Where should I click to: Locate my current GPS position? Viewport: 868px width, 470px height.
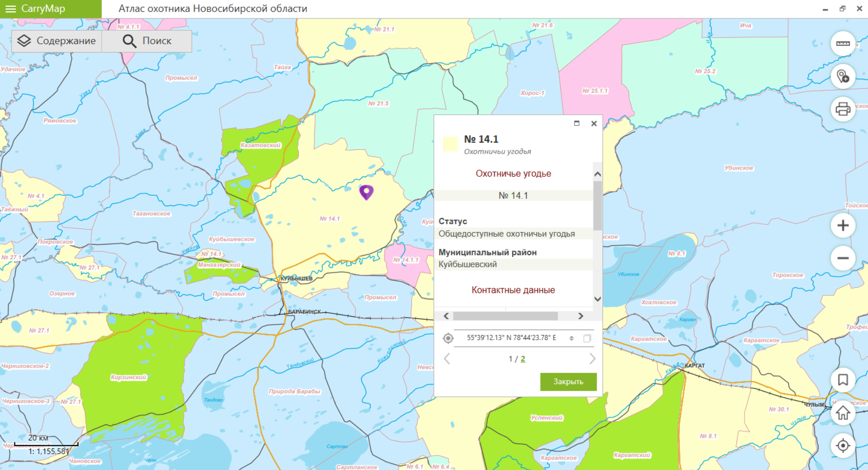point(843,446)
